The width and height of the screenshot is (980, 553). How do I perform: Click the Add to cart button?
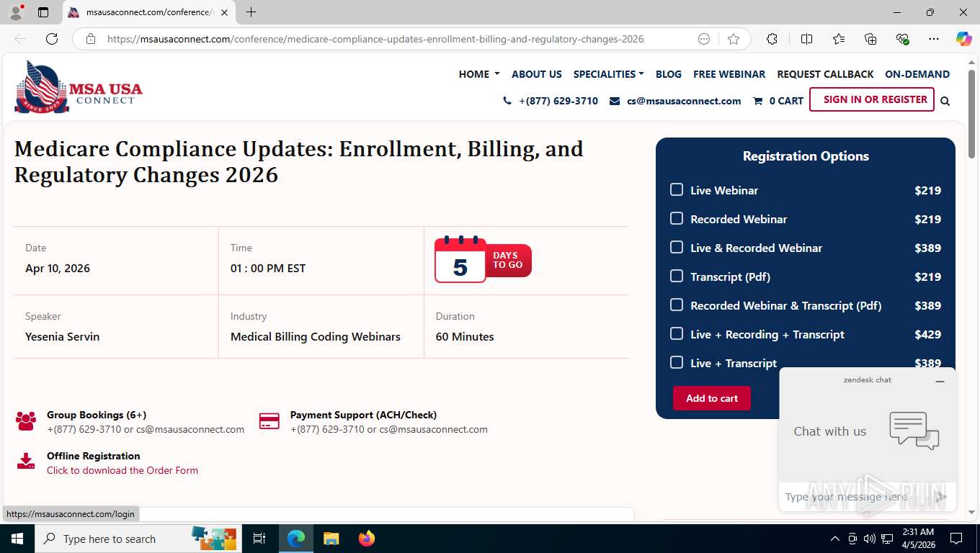[712, 398]
